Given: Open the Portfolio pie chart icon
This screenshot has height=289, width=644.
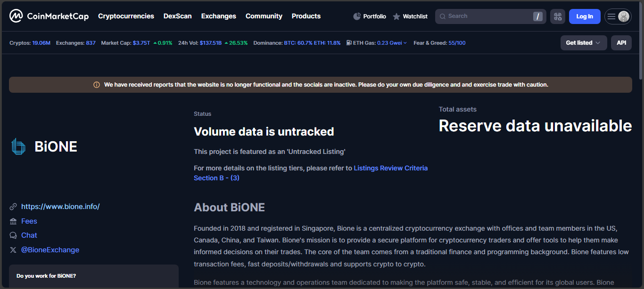Looking at the screenshot, I should (357, 16).
